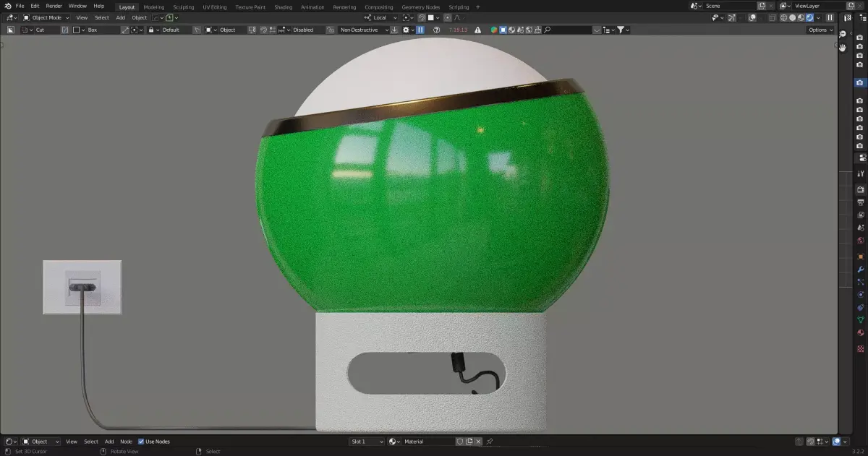Toggle X-ray view icon
The image size is (868, 456).
pyautogui.click(x=773, y=17)
